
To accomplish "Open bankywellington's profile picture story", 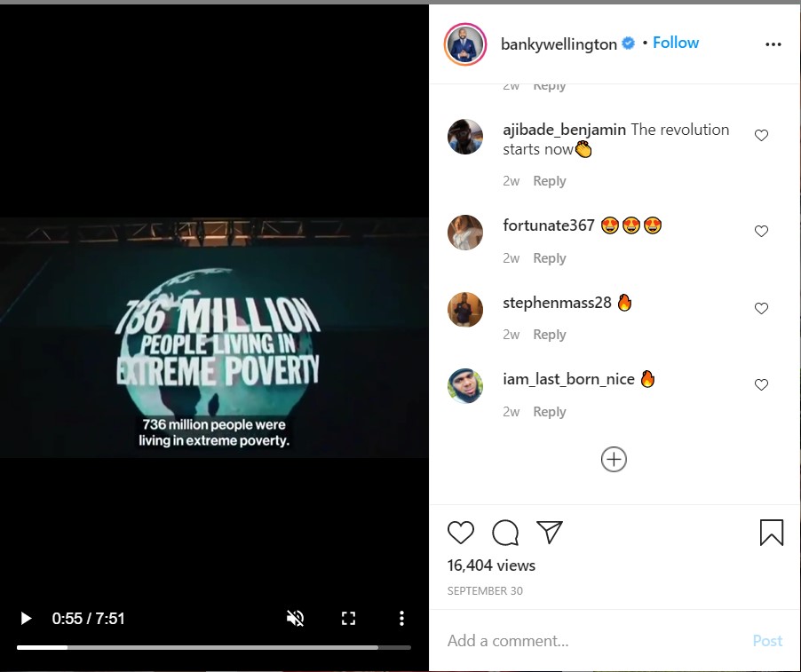I will point(464,44).
